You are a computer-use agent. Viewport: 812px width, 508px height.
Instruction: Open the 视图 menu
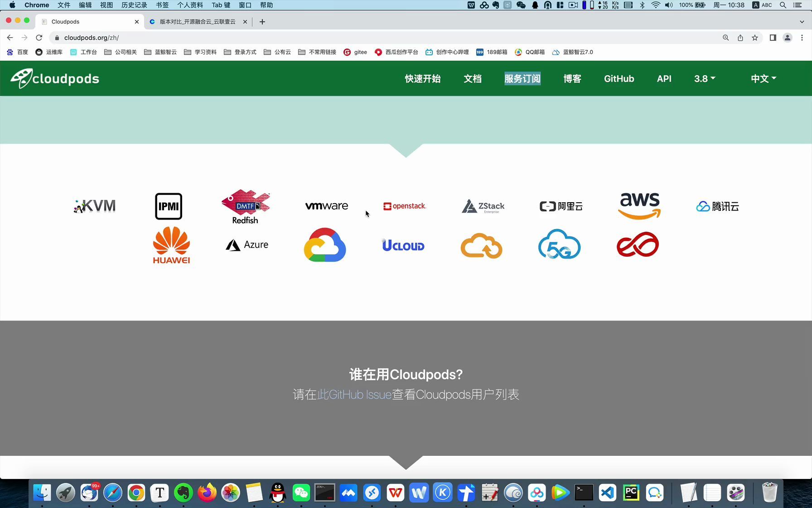pos(106,5)
